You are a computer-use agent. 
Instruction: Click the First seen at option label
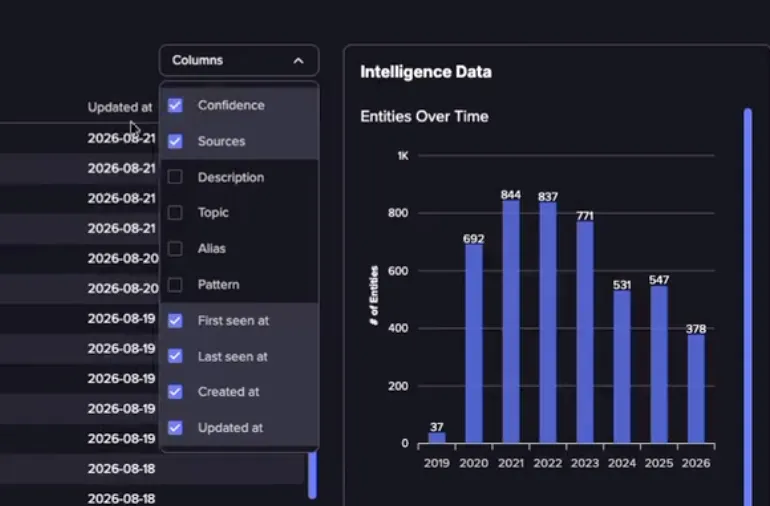[233, 320]
